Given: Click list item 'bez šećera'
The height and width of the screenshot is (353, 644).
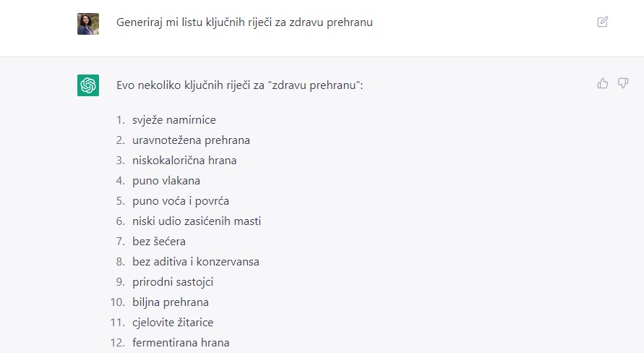Looking at the screenshot, I should [x=158, y=241].
